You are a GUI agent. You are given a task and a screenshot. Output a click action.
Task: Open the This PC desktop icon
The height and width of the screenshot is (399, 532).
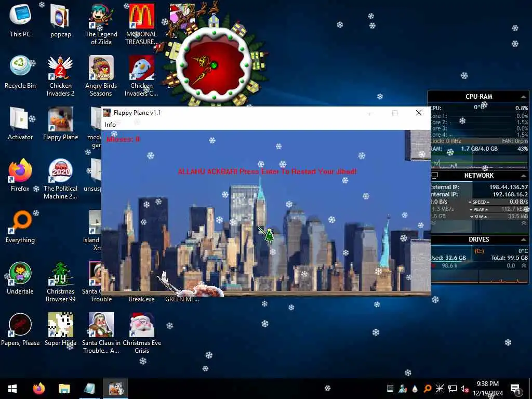(20, 20)
